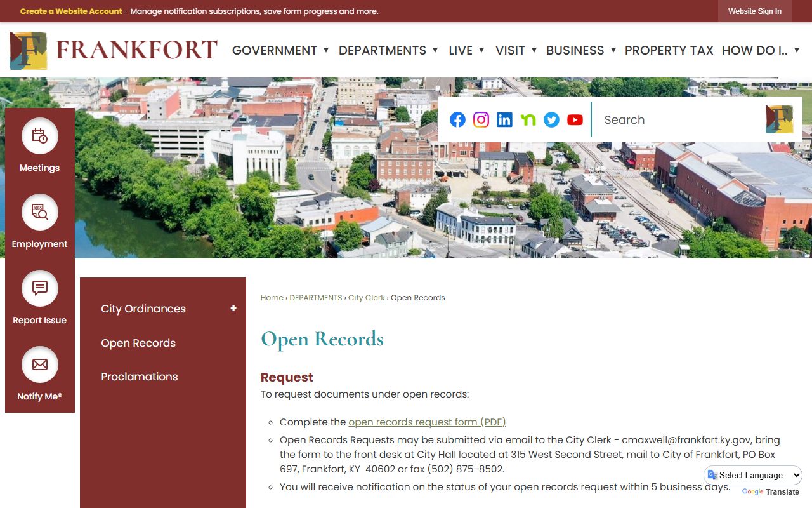
Task: Click the Google Translate icon in language widget
Action: (x=712, y=475)
